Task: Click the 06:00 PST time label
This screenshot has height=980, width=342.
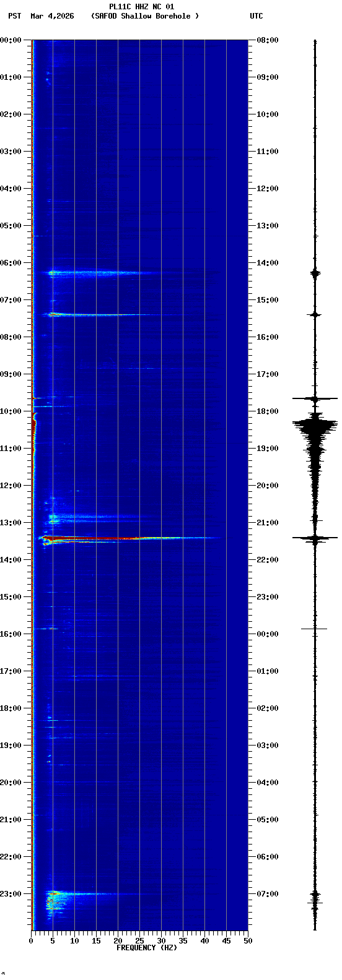Action: pos(11,263)
